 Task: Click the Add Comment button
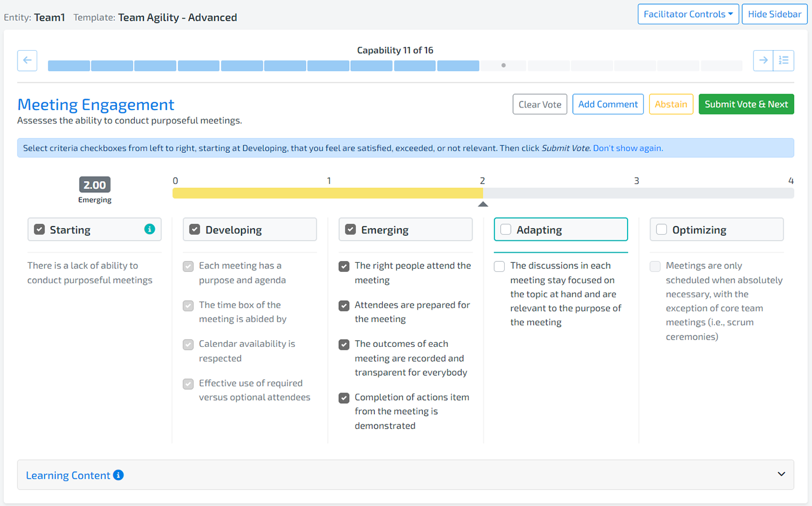pos(608,104)
